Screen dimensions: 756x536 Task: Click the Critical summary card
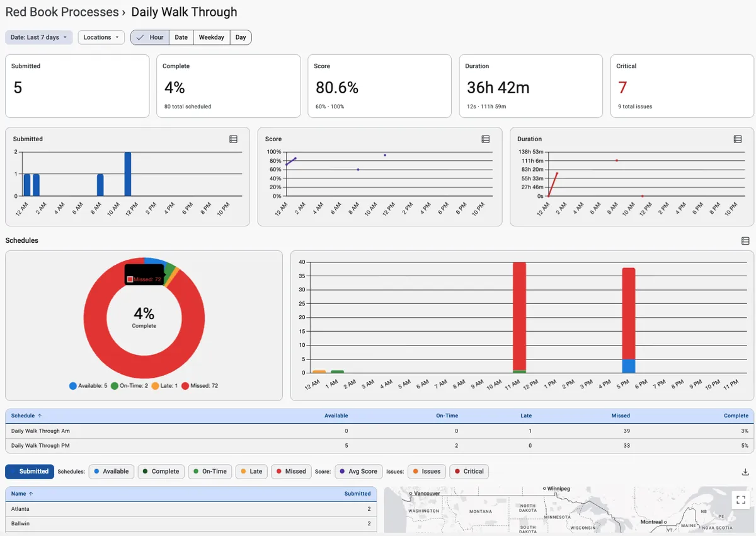[682, 86]
